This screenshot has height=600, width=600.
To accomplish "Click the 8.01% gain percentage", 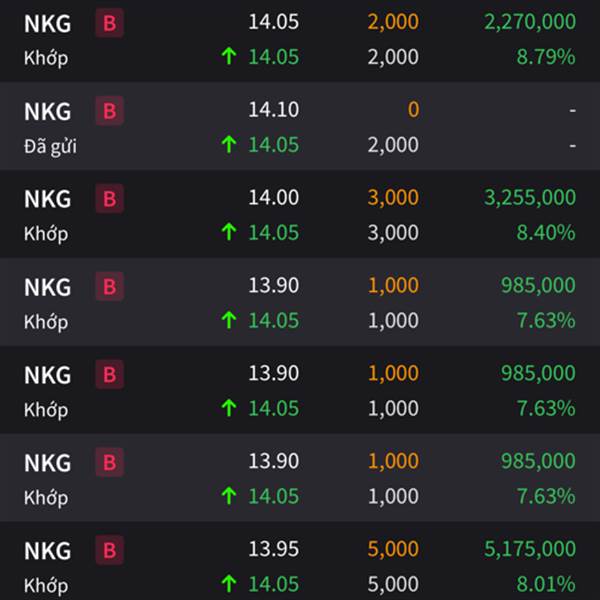I will (546, 584).
